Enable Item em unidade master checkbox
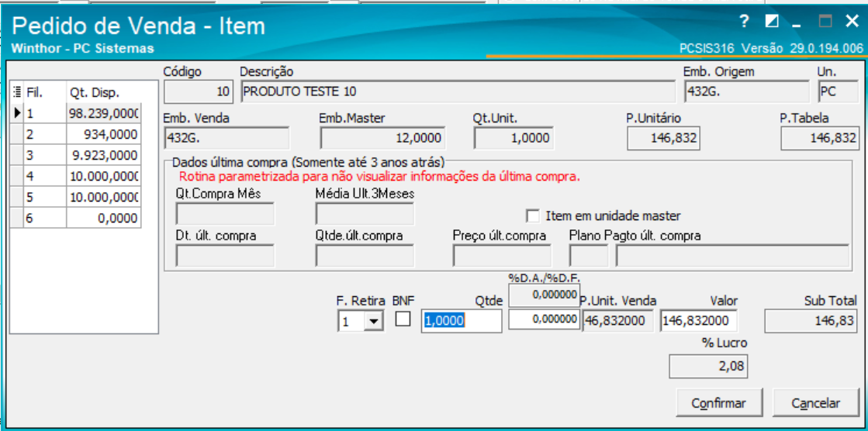Viewport: 868px width, 431px height. [x=533, y=215]
